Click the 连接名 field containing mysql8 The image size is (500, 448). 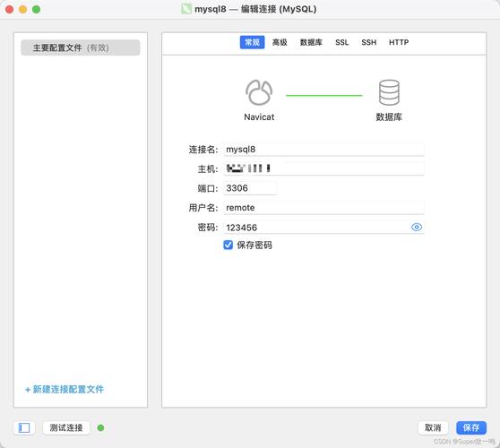tap(323, 150)
